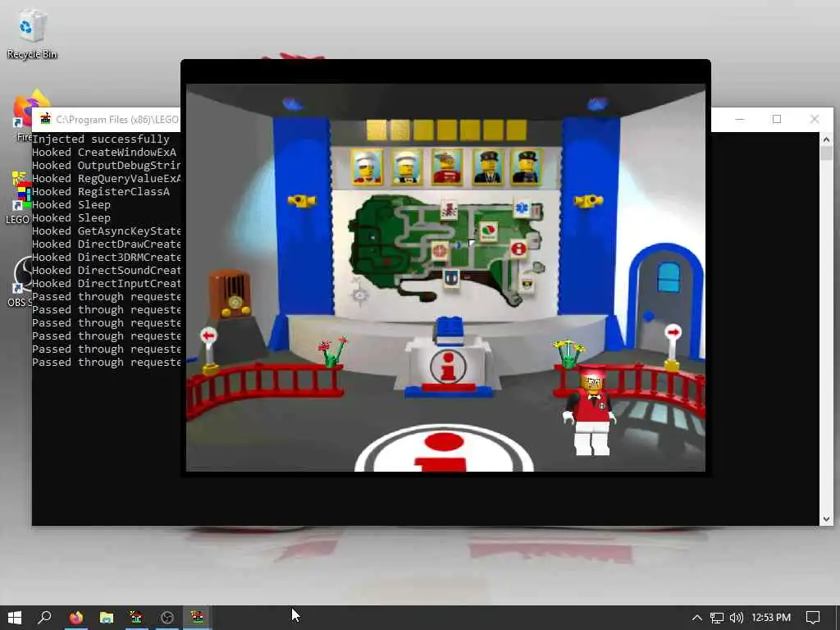Click the active LEGO Island taskbar icon
The height and width of the screenshot is (630, 840).
pyautogui.click(x=197, y=618)
